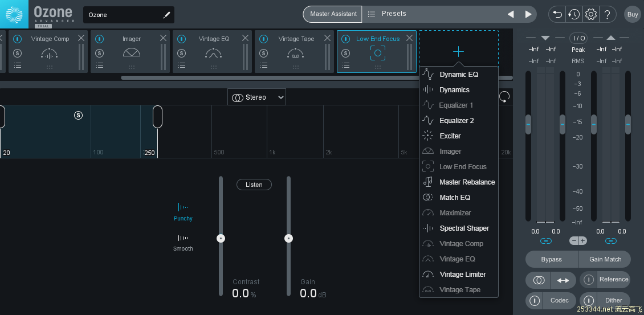The height and width of the screenshot is (315, 644).
Task: Click the Vintage EQ module graphic
Action: click(x=214, y=53)
